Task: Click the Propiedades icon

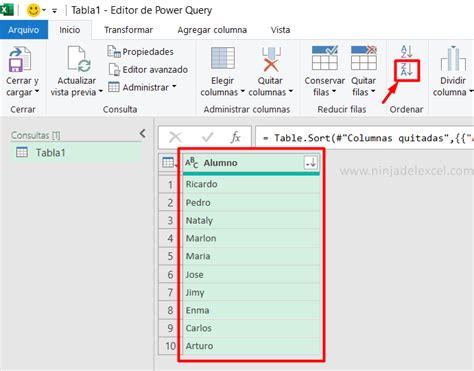Action: [x=114, y=51]
